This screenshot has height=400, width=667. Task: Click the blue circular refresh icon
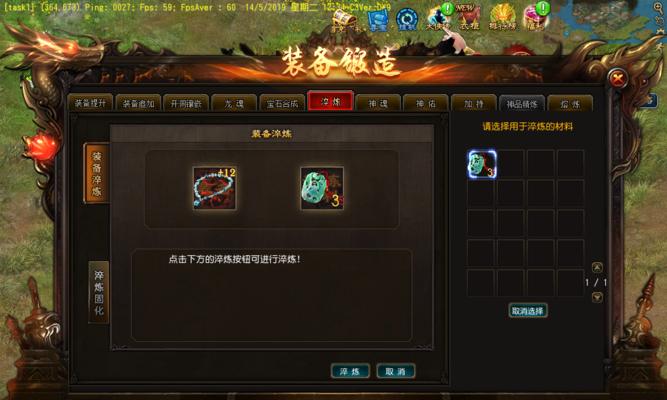point(407,20)
